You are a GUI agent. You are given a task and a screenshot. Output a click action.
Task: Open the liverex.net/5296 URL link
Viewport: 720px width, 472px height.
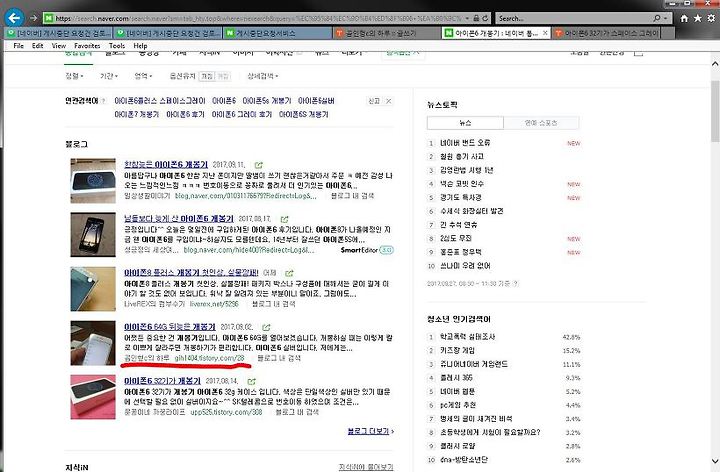pyautogui.click(x=214, y=304)
